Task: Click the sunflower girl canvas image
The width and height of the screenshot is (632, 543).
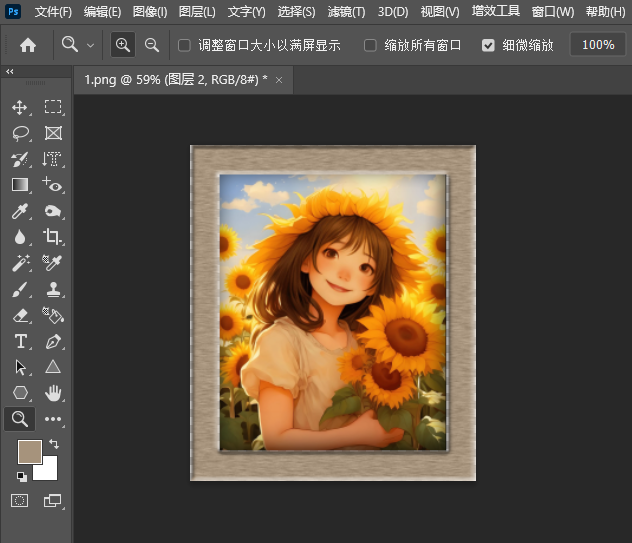Action: (x=333, y=313)
